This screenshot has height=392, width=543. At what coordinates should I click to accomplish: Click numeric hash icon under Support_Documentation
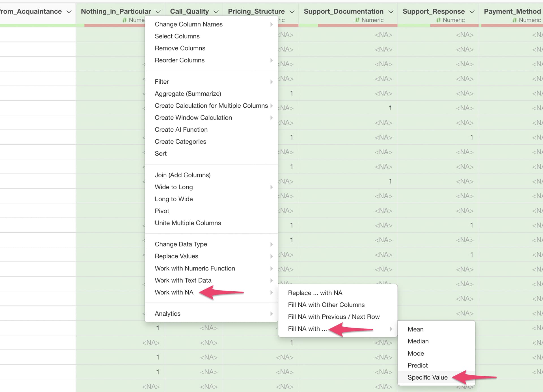pyautogui.click(x=357, y=20)
